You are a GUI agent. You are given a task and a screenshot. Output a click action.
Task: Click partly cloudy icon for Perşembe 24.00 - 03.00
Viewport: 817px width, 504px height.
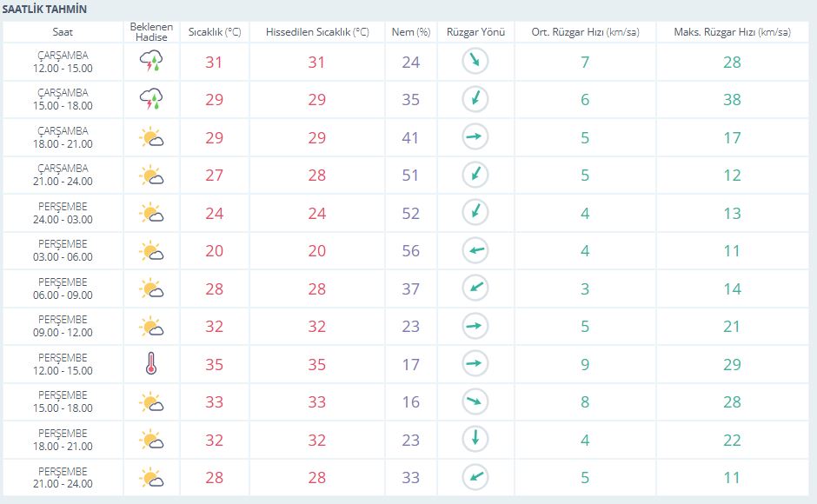(151, 212)
